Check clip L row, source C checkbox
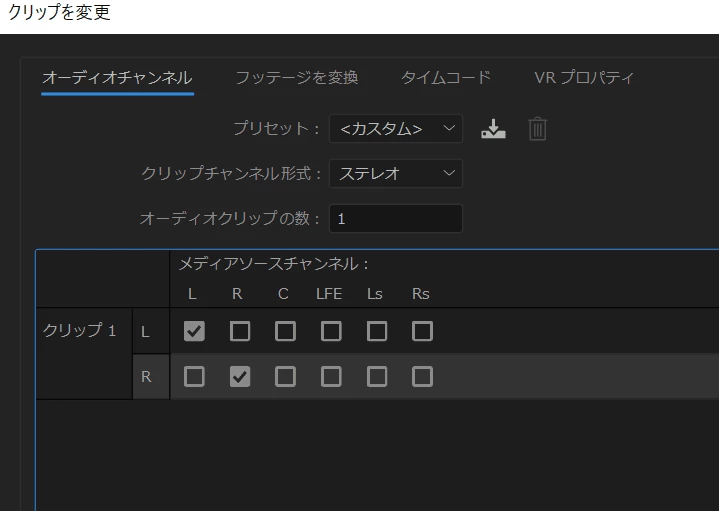The height and width of the screenshot is (511, 719). tap(285, 331)
